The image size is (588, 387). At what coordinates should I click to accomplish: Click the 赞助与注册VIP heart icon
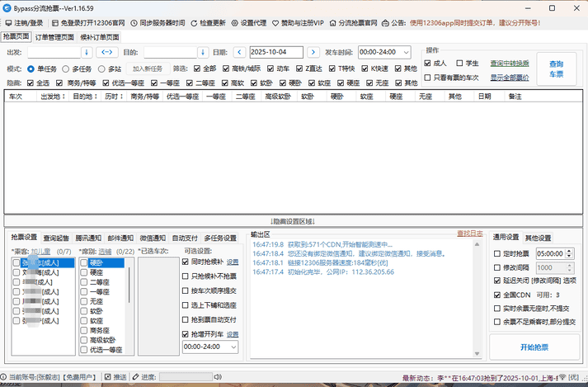tap(275, 23)
